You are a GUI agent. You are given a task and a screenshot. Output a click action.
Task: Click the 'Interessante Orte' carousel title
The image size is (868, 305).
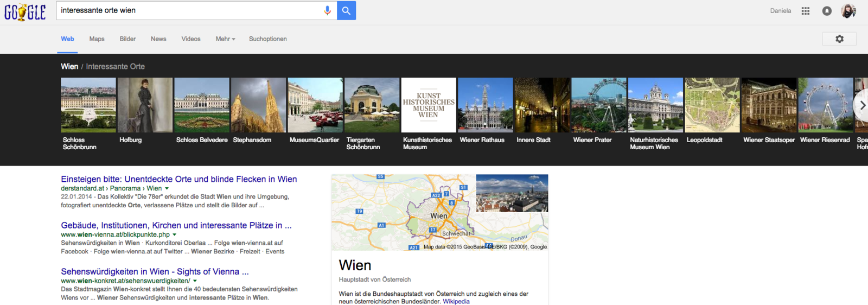pos(115,66)
